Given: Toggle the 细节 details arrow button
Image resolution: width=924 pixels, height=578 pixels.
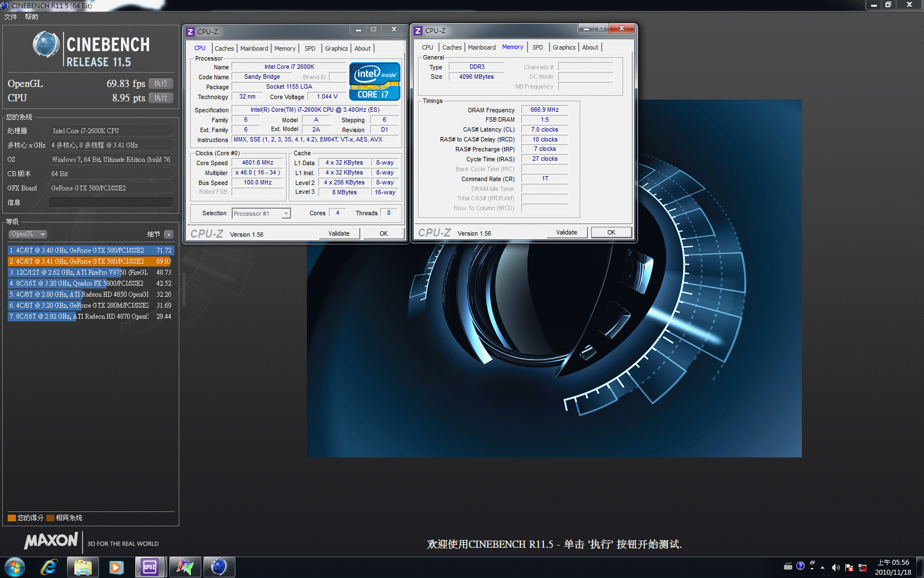Looking at the screenshot, I should coord(169,235).
